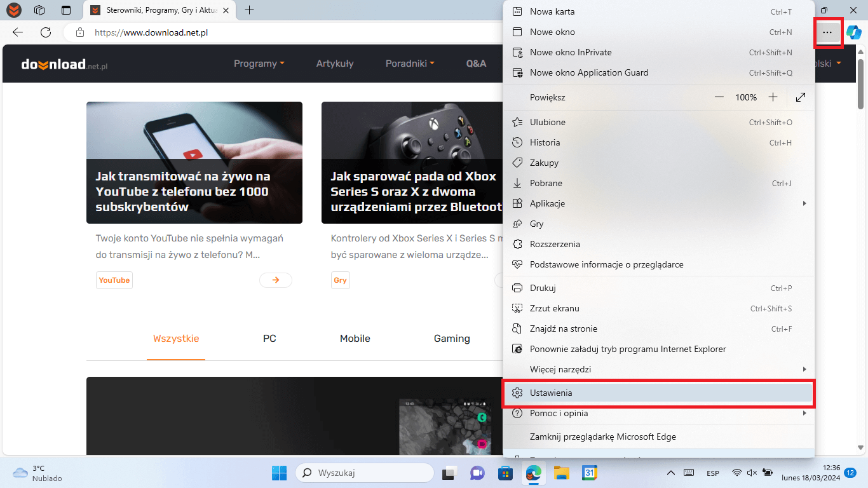
Task: Select Drukuj to print the page
Action: pos(658,288)
